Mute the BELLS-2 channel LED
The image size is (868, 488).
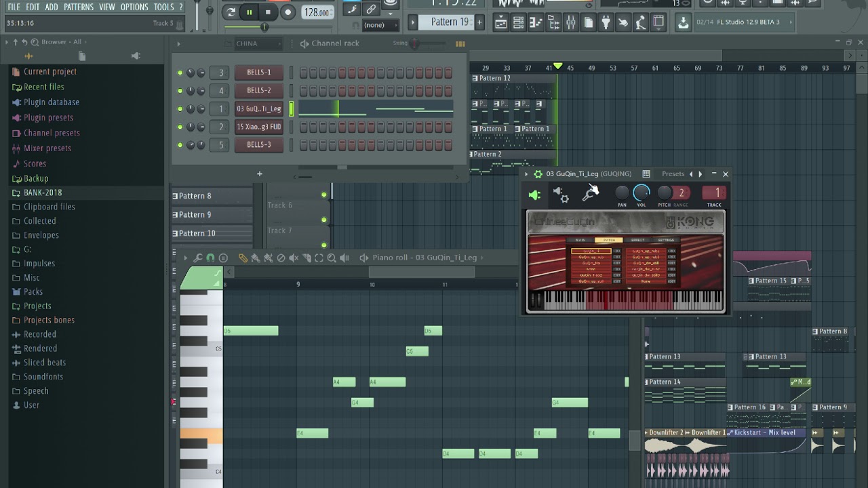coord(180,91)
